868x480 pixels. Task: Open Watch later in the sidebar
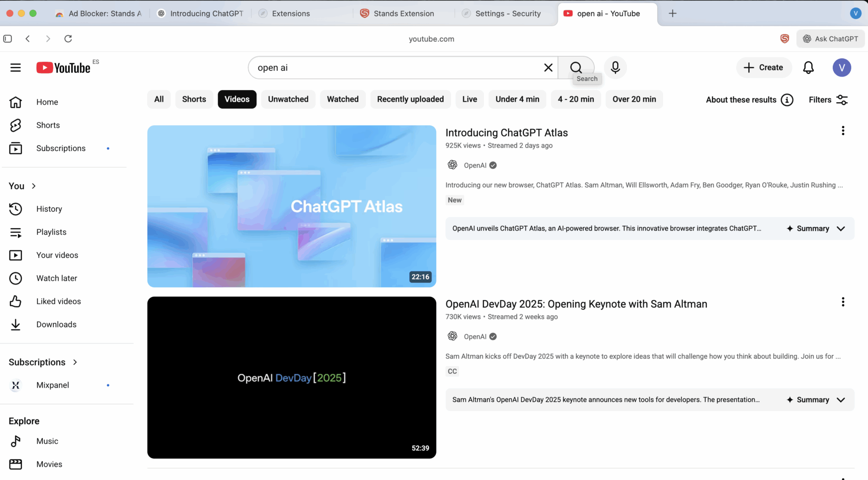click(x=57, y=278)
